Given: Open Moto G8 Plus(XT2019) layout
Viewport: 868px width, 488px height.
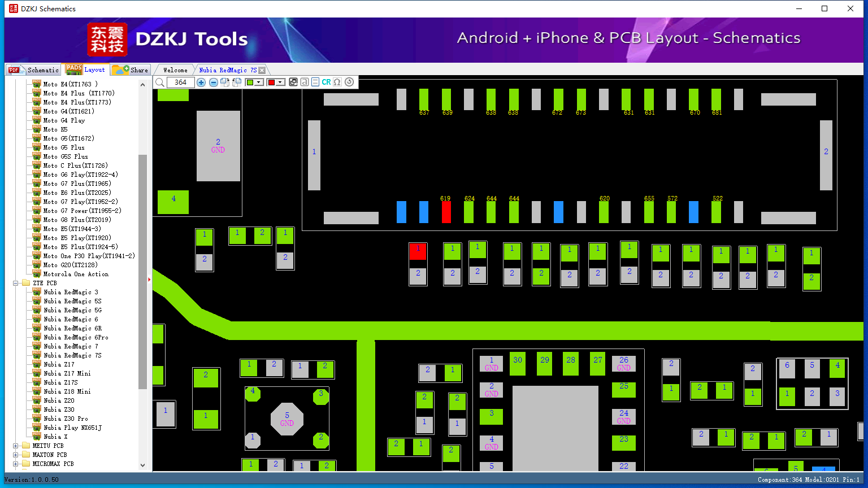Looking at the screenshot, I should (77, 220).
